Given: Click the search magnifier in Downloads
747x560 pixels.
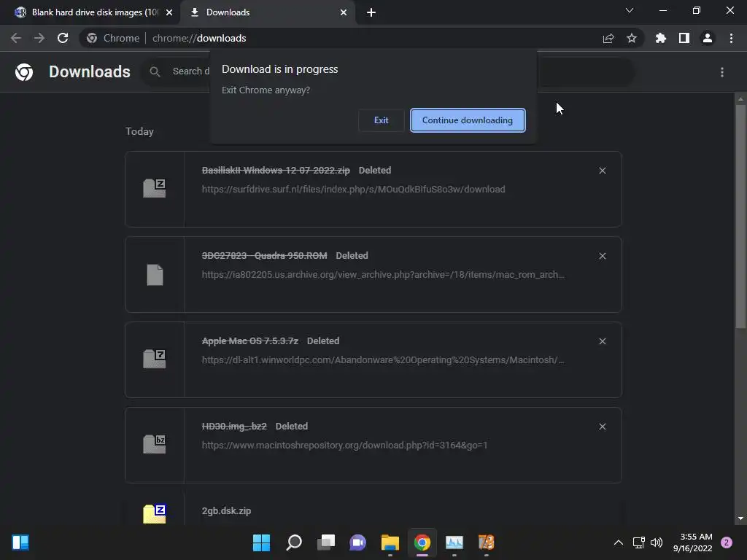Looking at the screenshot, I should tap(155, 71).
